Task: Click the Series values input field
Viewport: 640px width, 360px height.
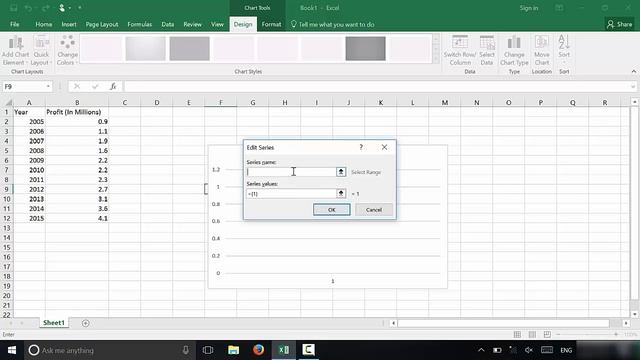Action: pos(291,193)
